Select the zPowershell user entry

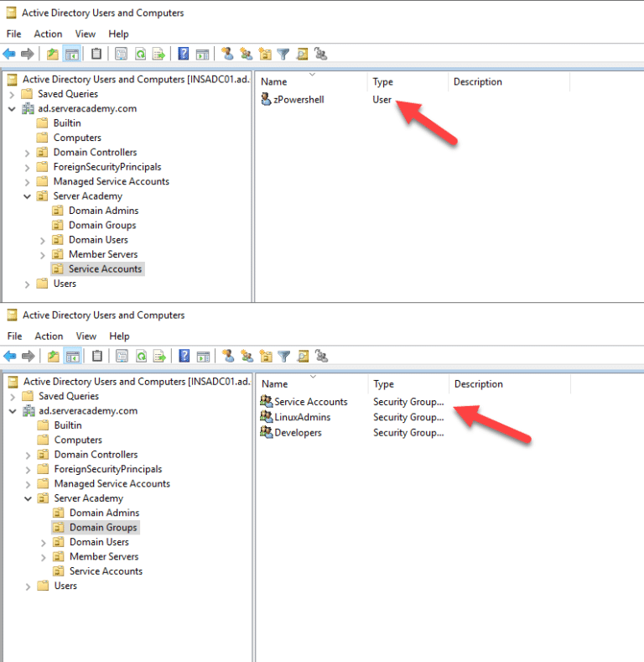click(x=299, y=99)
